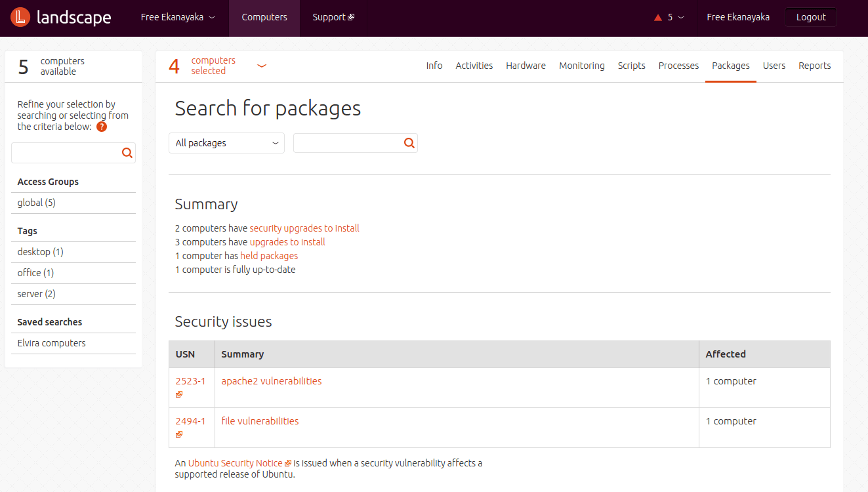
Task: Filter by the server tag
Action: tap(36, 294)
